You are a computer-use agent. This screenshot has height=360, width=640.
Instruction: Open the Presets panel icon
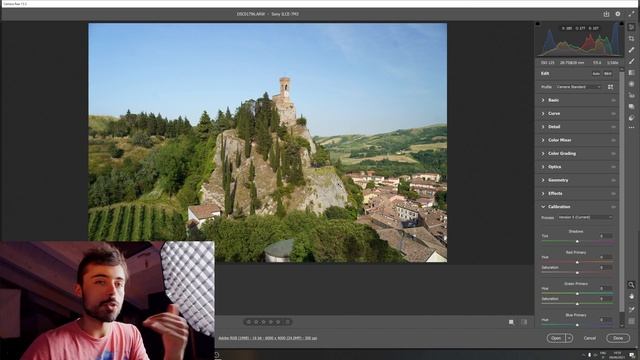tap(631, 118)
